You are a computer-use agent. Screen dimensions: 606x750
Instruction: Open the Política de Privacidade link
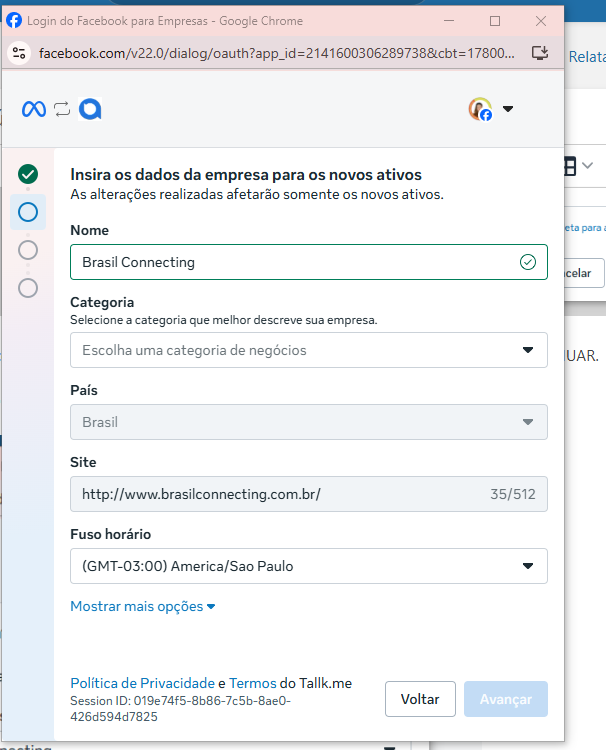143,683
